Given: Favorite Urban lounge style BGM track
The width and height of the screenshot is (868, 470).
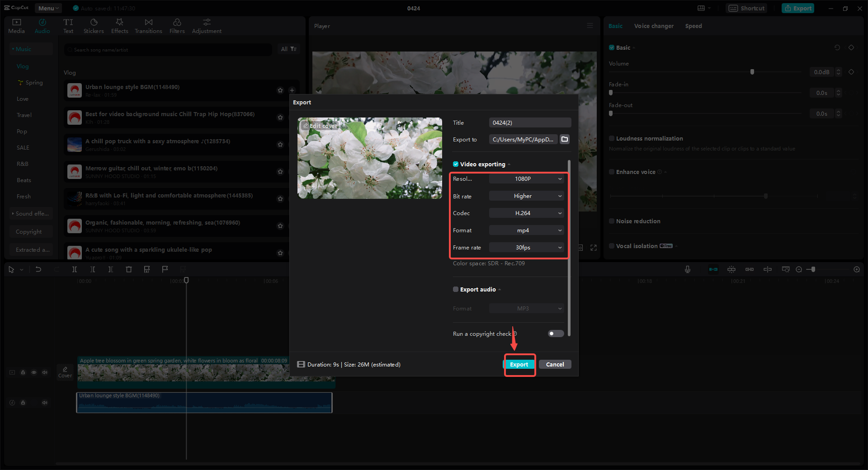Looking at the screenshot, I should click(x=280, y=90).
